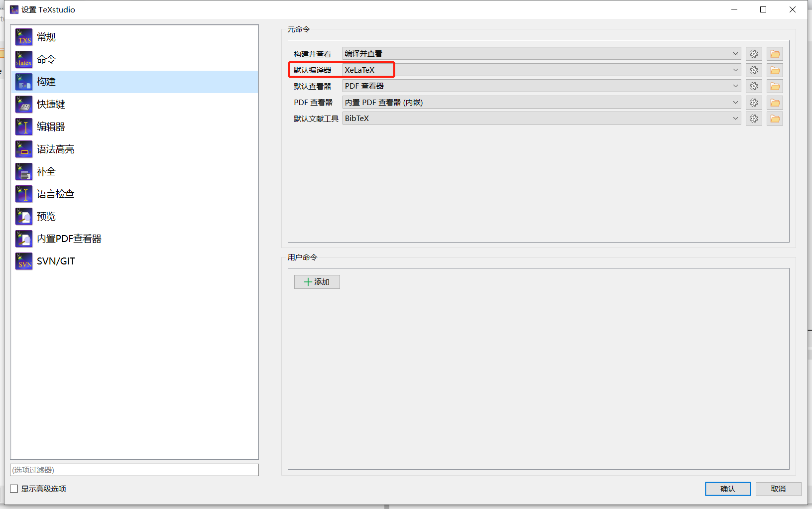Click the 显示高级选项 checkbox label text

point(44,489)
